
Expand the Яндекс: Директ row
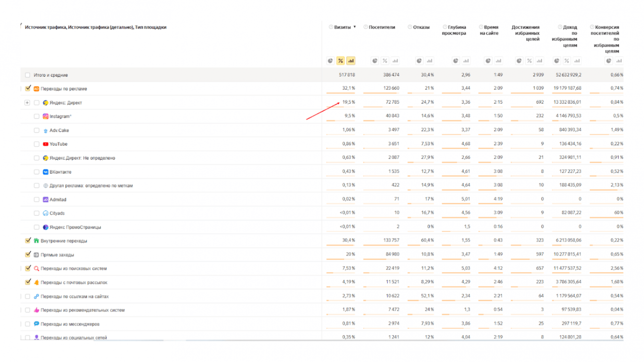(27, 103)
